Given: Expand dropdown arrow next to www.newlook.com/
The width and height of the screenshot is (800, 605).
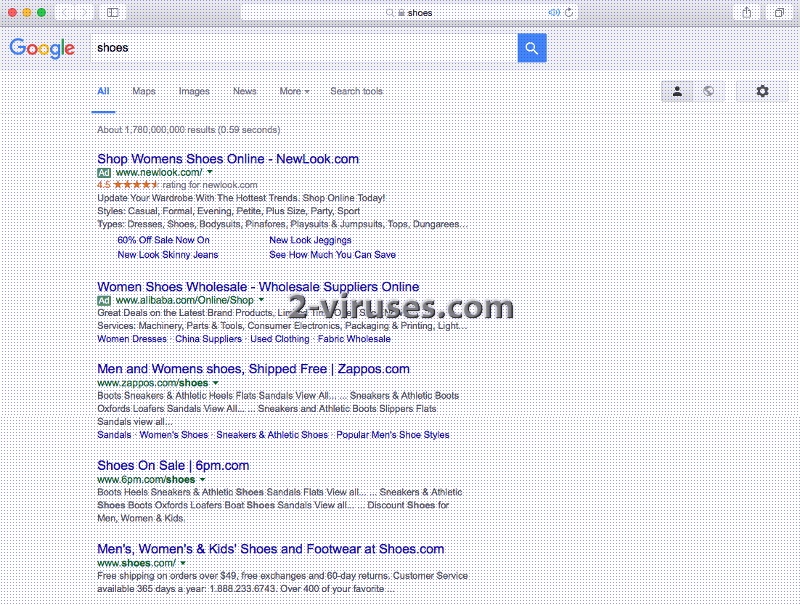Looking at the screenshot, I should pos(210,172).
